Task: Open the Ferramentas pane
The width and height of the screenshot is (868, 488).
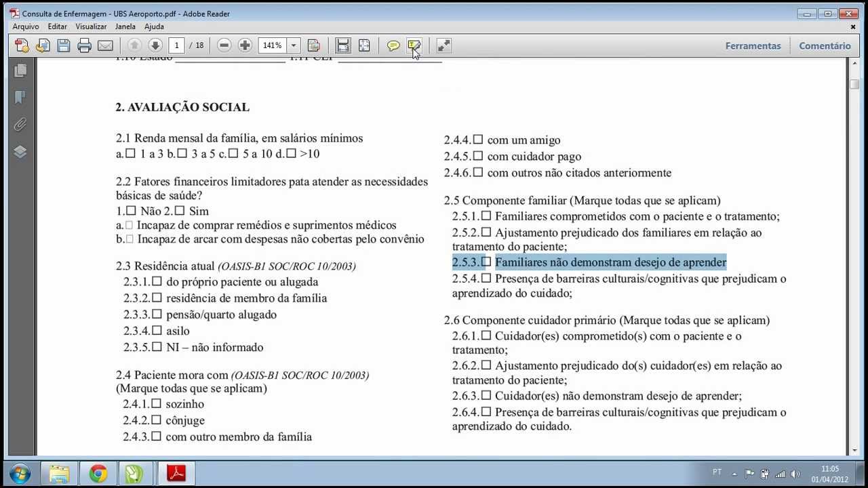Action: click(x=753, y=45)
